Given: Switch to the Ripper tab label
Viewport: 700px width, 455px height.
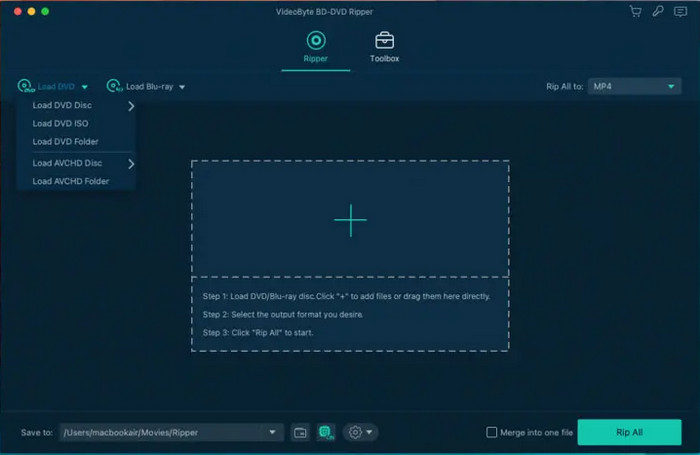Looking at the screenshot, I should click(x=316, y=58).
